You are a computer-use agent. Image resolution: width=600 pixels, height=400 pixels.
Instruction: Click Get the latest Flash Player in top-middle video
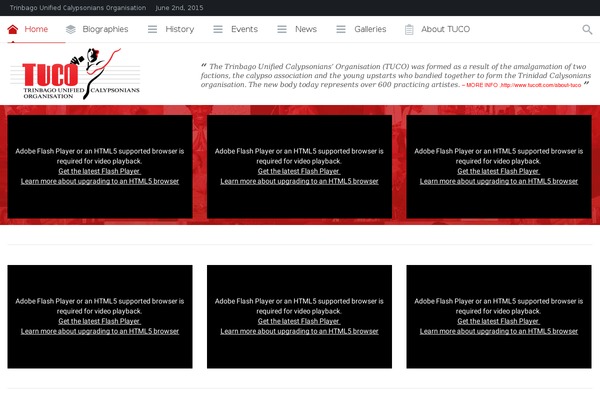[299, 171]
